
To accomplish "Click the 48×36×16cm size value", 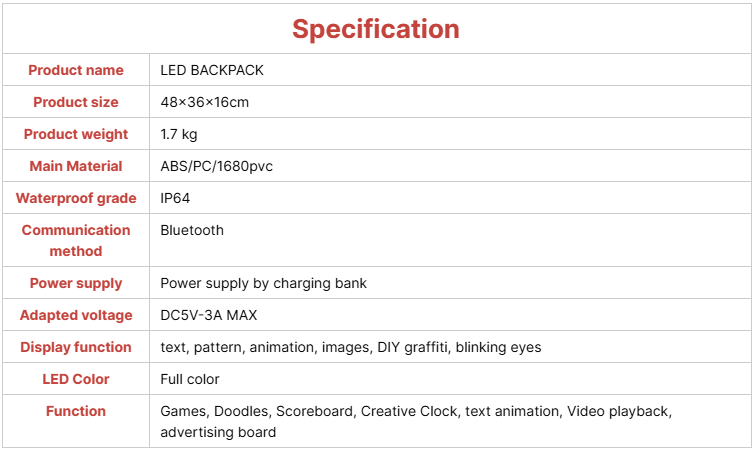I will (x=204, y=102).
